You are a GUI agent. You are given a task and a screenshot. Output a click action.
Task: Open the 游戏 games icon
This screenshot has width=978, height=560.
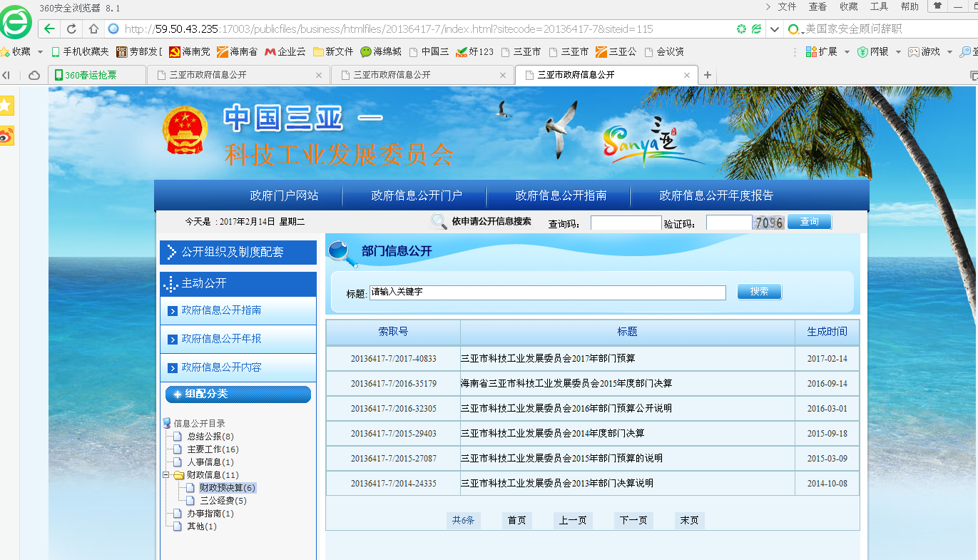click(x=913, y=51)
